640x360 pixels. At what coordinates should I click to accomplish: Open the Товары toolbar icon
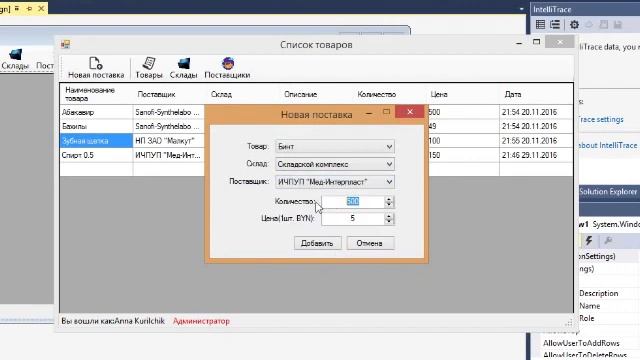tap(149, 68)
